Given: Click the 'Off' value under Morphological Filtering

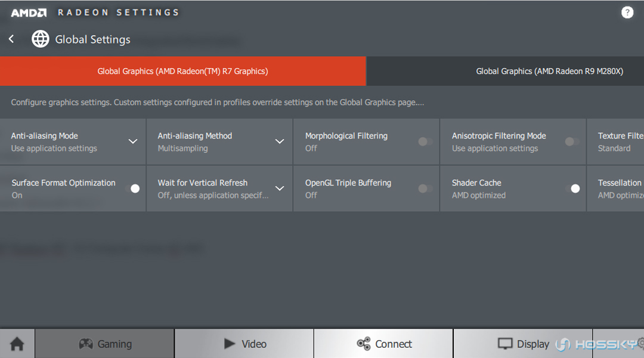Looking at the screenshot, I should [311, 149].
